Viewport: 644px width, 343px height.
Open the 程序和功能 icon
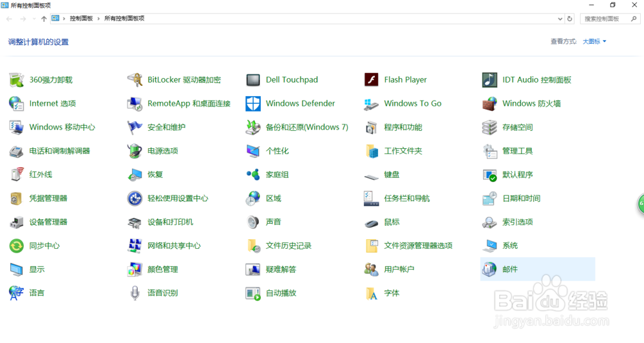(372, 128)
